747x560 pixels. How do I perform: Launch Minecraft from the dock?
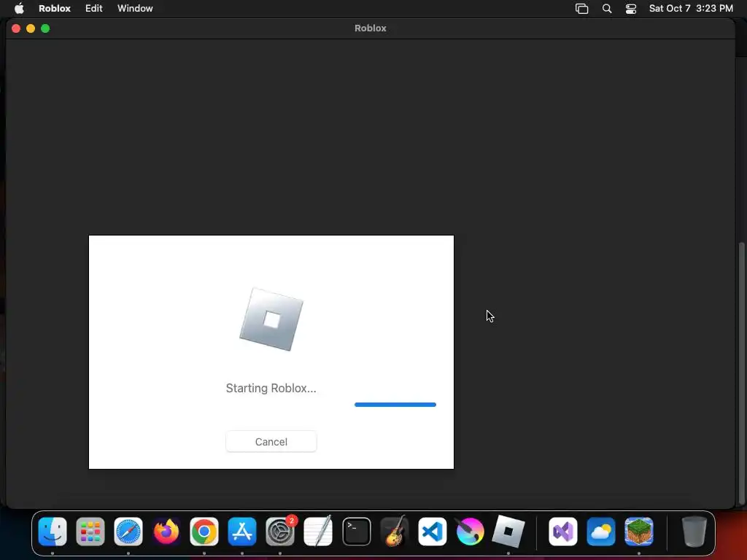coord(639,532)
